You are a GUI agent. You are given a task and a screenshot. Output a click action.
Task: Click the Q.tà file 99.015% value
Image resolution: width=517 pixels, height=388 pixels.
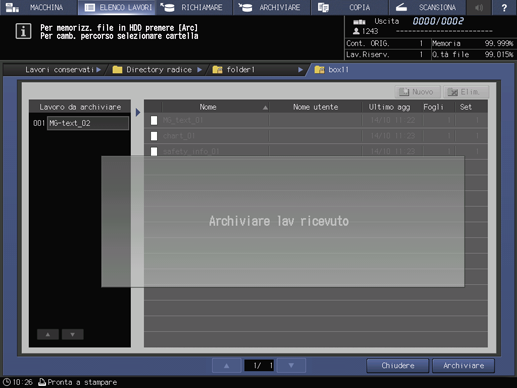499,55
